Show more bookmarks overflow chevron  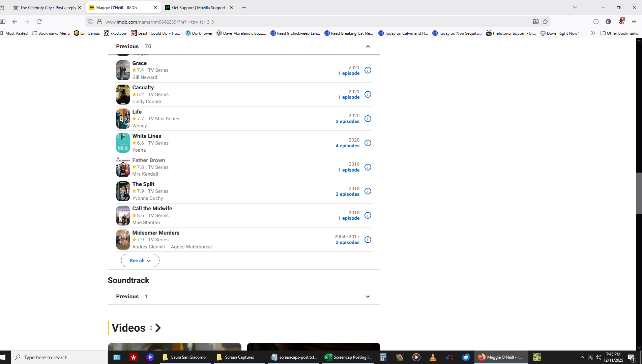pyautogui.click(x=593, y=33)
